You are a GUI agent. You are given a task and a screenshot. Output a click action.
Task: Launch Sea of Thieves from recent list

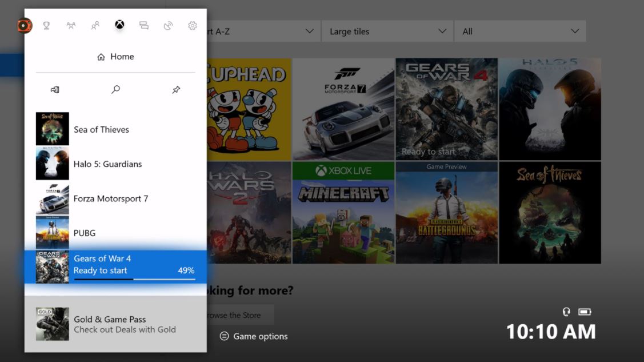point(115,129)
